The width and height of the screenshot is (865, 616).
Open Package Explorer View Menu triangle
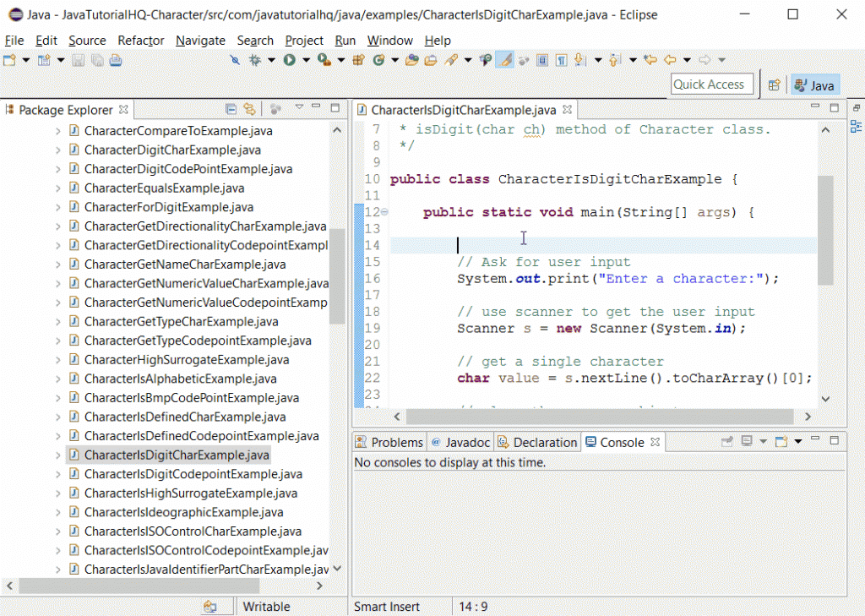tap(299, 107)
